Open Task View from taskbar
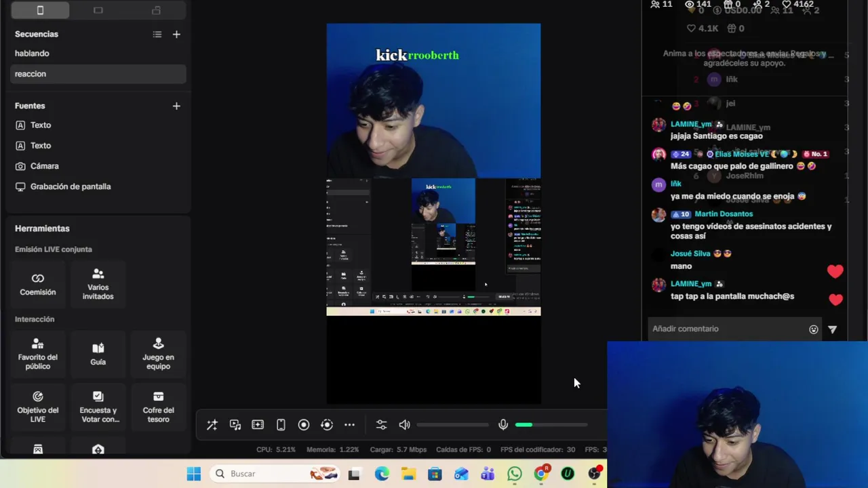This screenshot has width=868, height=488. coord(354,474)
